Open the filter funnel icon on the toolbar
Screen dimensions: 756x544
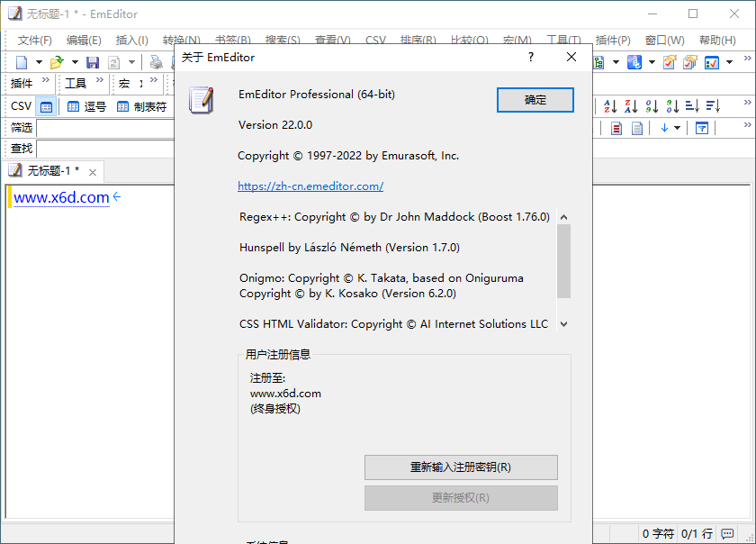(x=701, y=128)
